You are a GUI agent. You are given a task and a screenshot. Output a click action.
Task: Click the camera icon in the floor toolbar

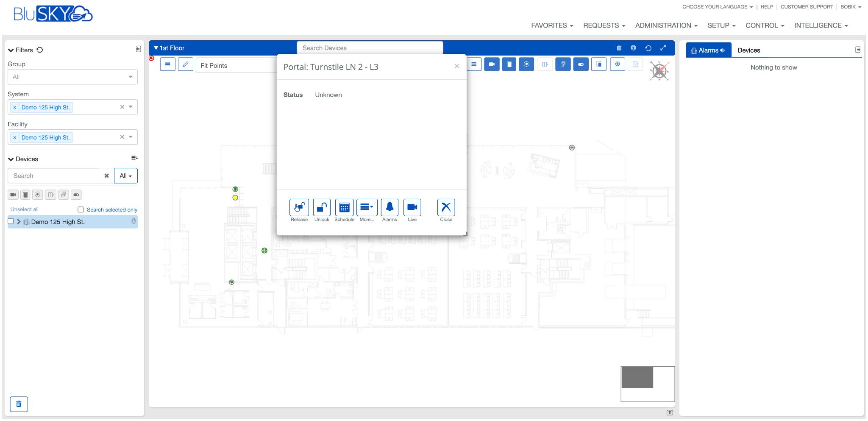(x=492, y=64)
